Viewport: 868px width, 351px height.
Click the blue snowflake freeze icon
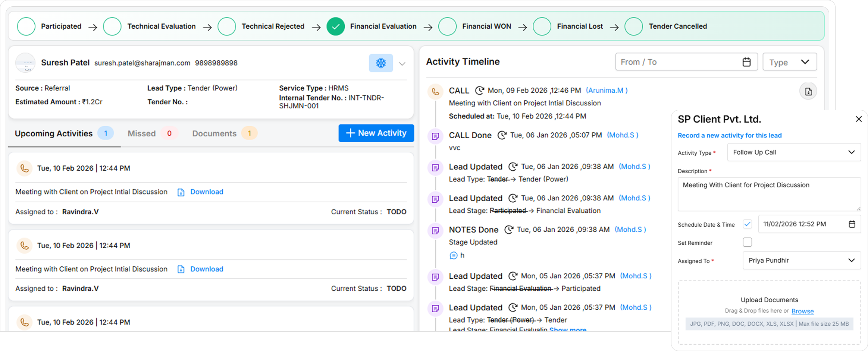[380, 63]
